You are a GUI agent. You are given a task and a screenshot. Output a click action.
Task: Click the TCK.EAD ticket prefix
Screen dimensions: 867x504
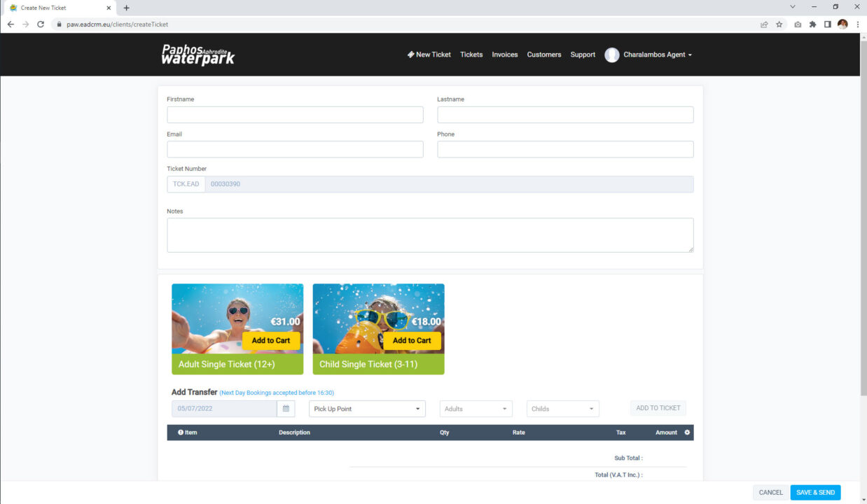[x=186, y=184]
